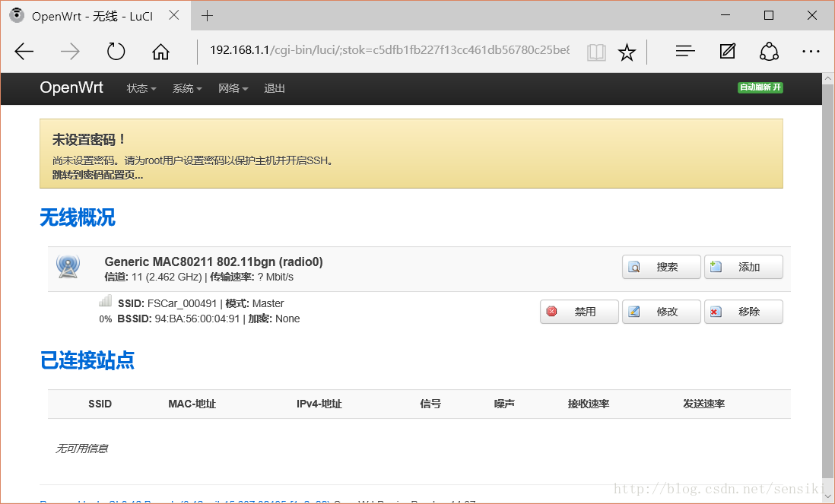The image size is (835, 504).
Task: Click the radio0 wireless antenna icon
Action: click(68, 266)
